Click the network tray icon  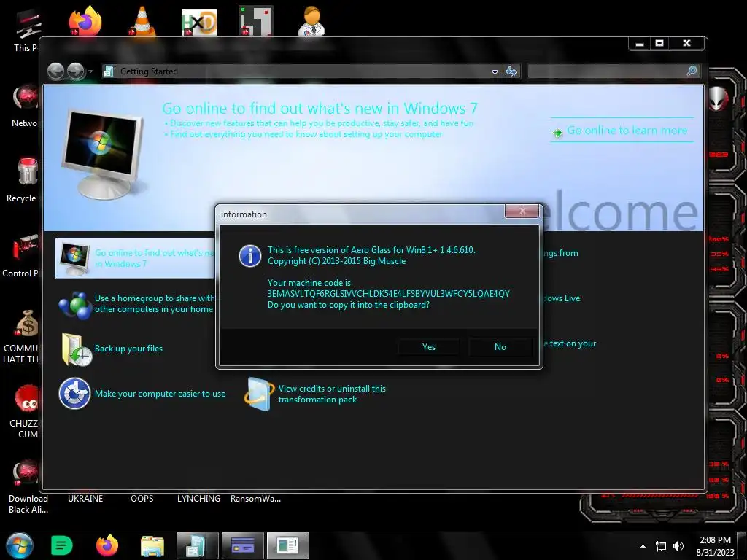(661, 546)
